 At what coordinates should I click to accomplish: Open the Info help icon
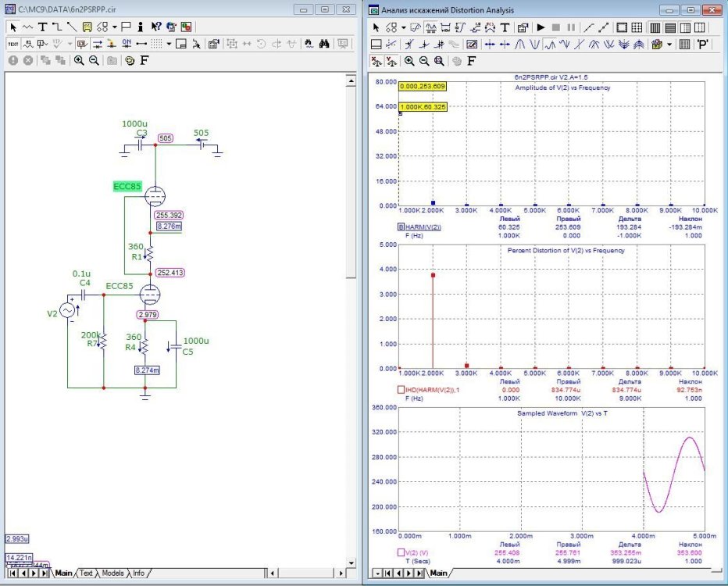pos(140,27)
